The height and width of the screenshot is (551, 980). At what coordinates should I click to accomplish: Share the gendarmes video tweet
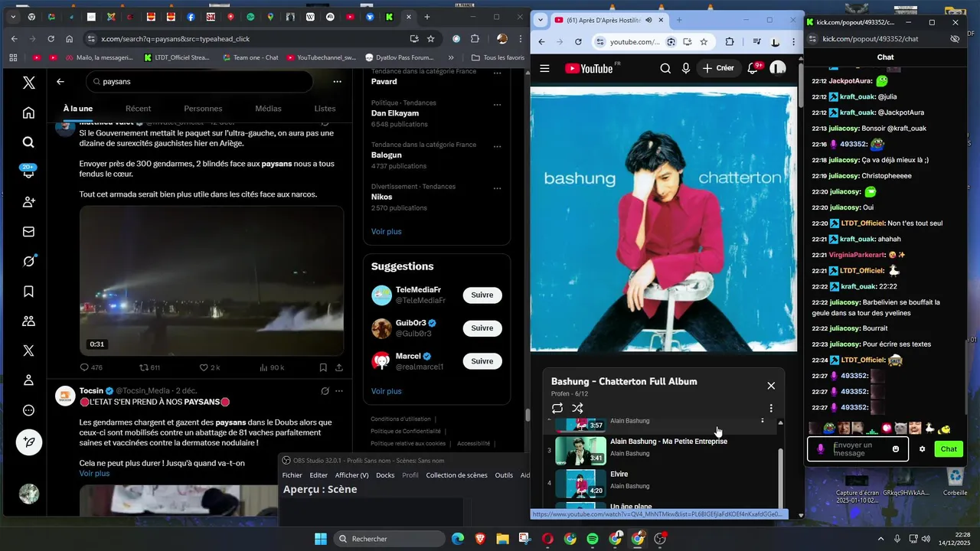(x=338, y=367)
